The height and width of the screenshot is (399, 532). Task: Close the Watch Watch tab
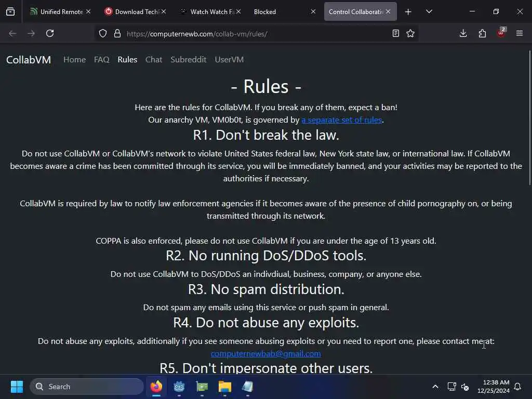[238, 11]
